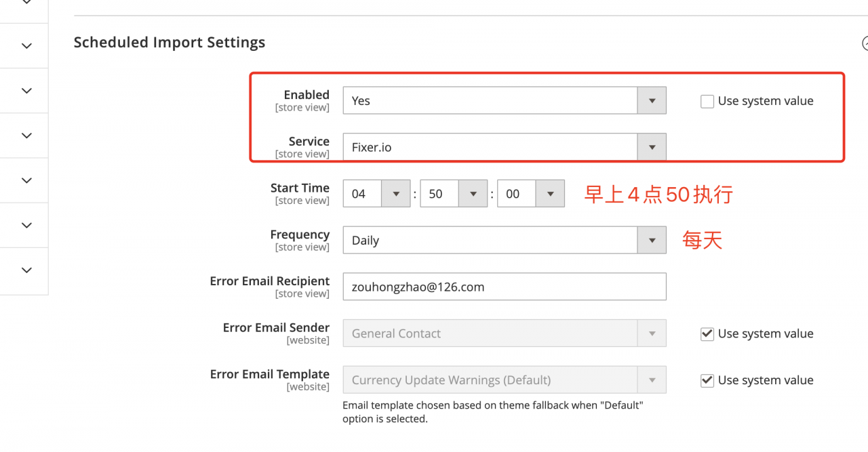
Task: Expand fifth chevron from bottom in left sidebar
Action: click(x=26, y=91)
